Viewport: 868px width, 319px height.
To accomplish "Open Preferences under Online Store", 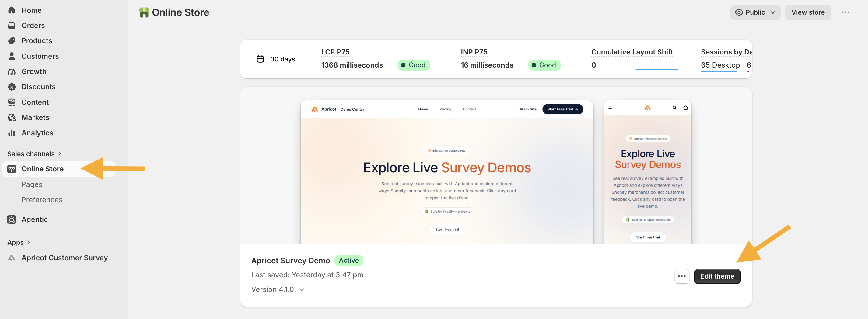I will [42, 199].
